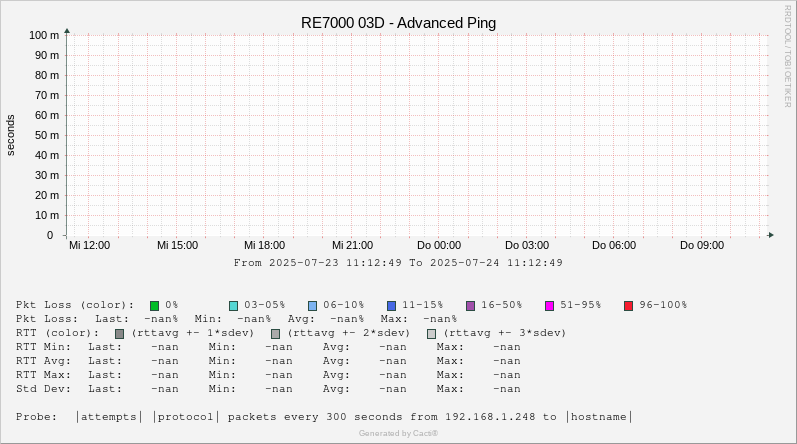Image resolution: width=797 pixels, height=444 pixels.
Task: Click the Mi 12:00 time axis label
Action: tap(90, 245)
